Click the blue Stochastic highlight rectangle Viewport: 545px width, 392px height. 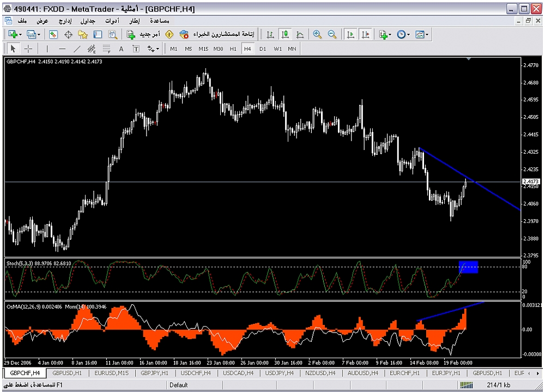coord(469,267)
